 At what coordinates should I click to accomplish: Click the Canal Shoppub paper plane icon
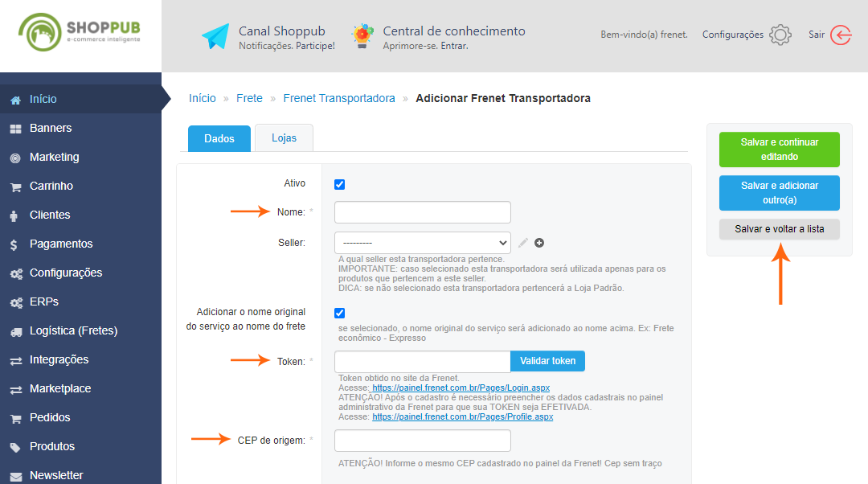(215, 36)
